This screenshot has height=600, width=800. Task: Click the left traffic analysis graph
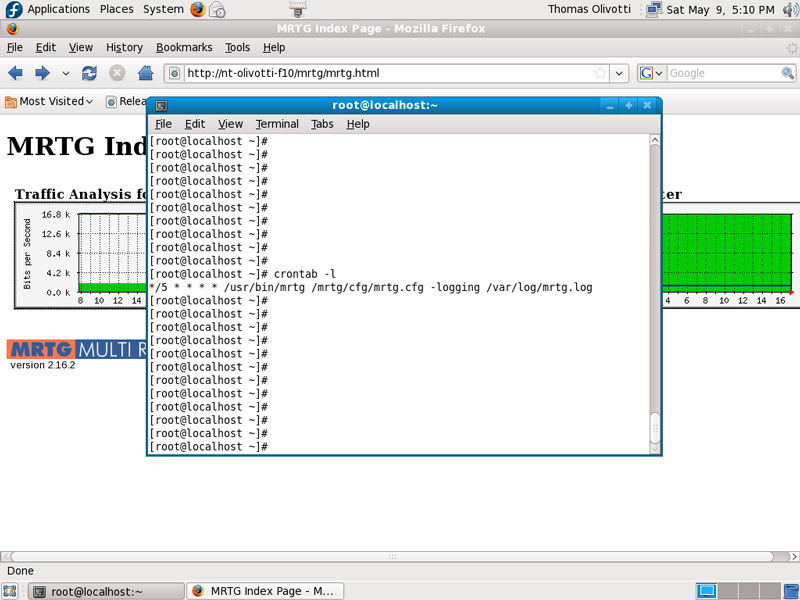tap(81, 255)
